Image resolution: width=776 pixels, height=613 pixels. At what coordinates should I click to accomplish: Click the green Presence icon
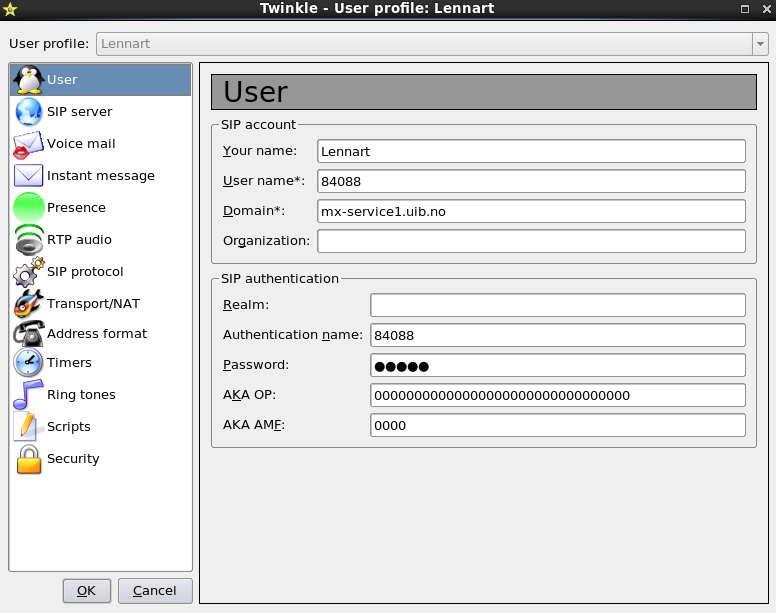pos(28,208)
